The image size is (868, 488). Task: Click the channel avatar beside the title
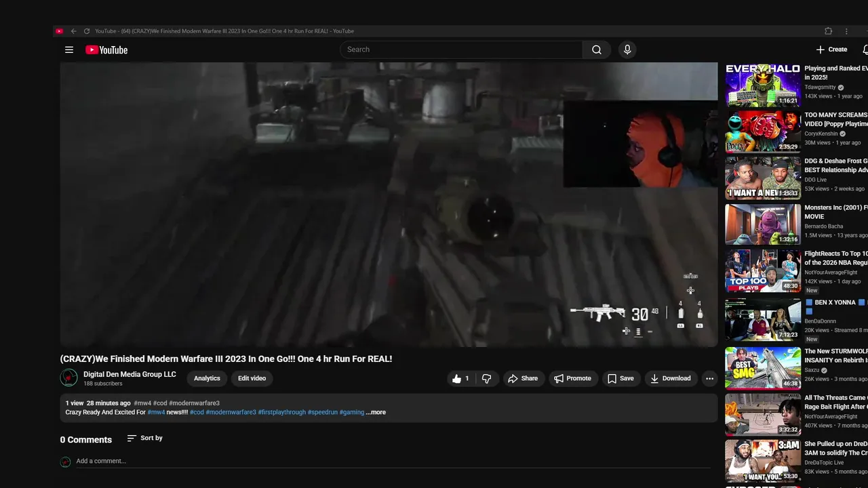point(68,378)
